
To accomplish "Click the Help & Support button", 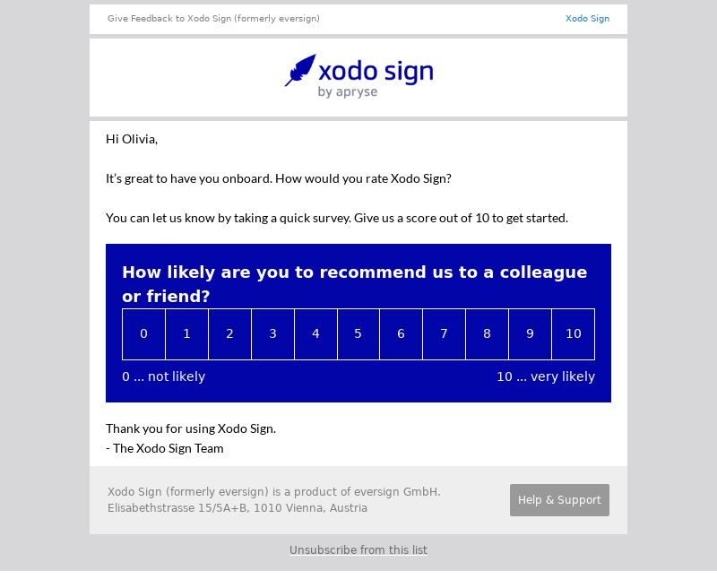I will click(x=559, y=500).
